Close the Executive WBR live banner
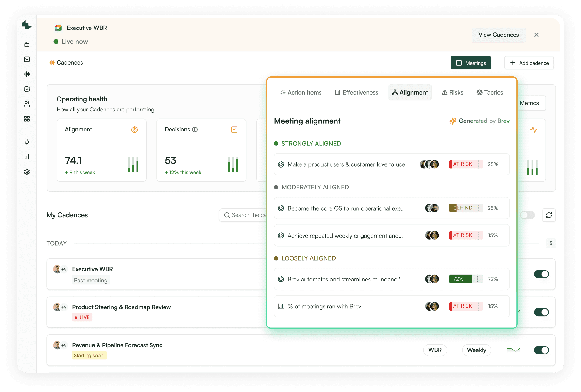 click(536, 35)
